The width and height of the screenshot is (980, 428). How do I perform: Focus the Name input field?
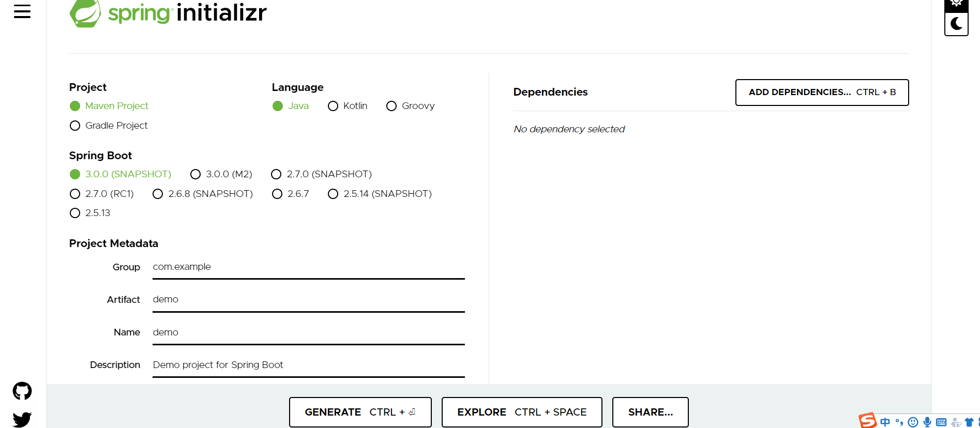(309, 332)
